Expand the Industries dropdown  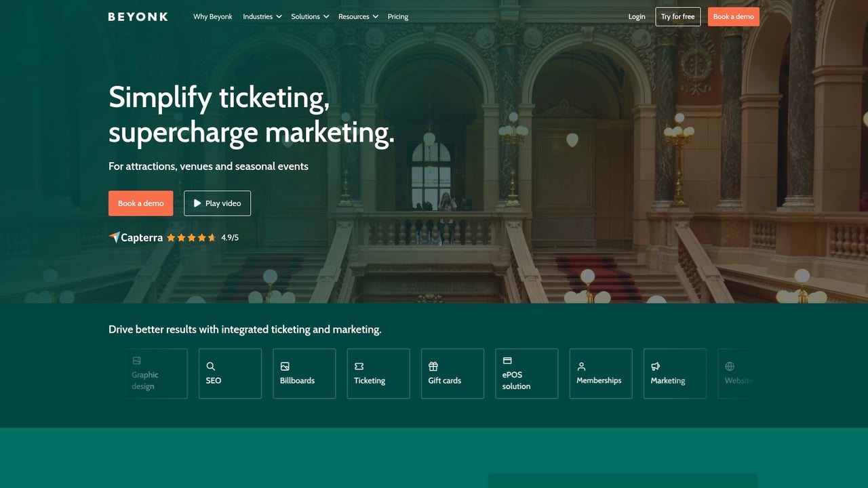click(262, 16)
